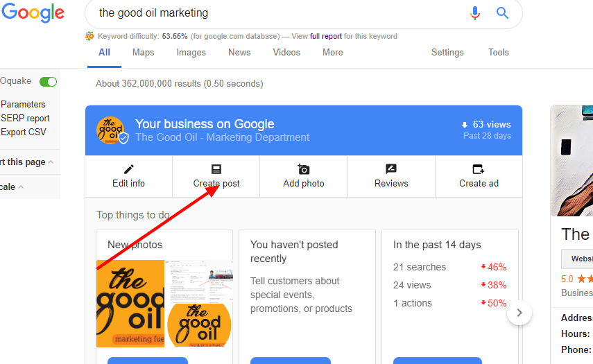Viewport: 593px width, 364px height.
Task: Click the Create post icon
Action: click(216, 169)
